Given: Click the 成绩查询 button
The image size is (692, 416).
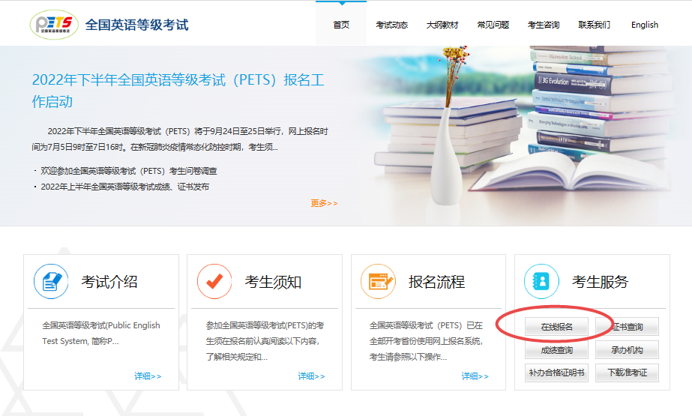Looking at the screenshot, I should pos(557,350).
